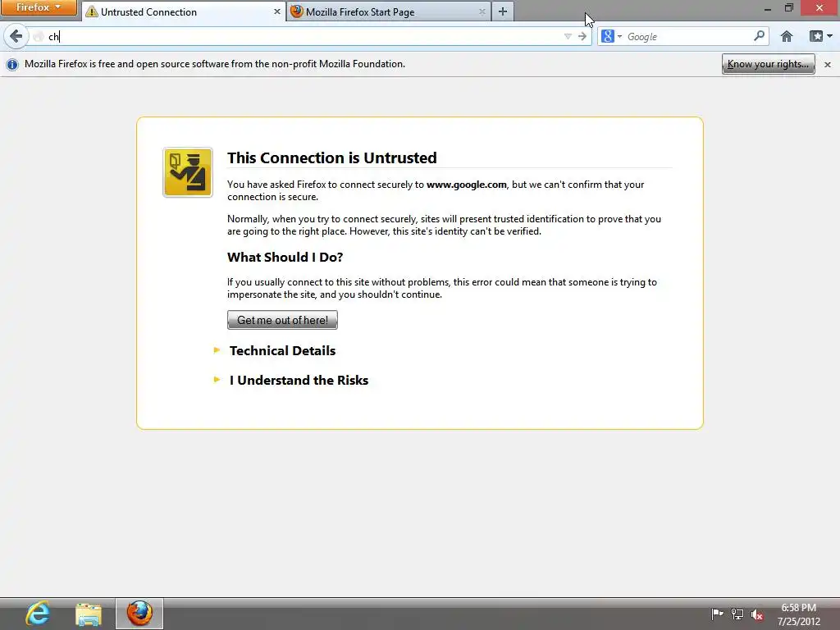Expand the Technical Details section
Image resolution: width=840 pixels, height=630 pixels.
tap(282, 351)
